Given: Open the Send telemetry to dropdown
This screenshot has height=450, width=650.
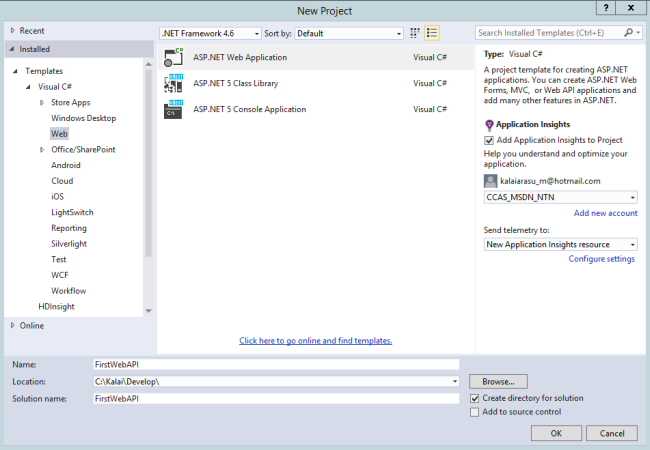Looking at the screenshot, I should pos(560,244).
